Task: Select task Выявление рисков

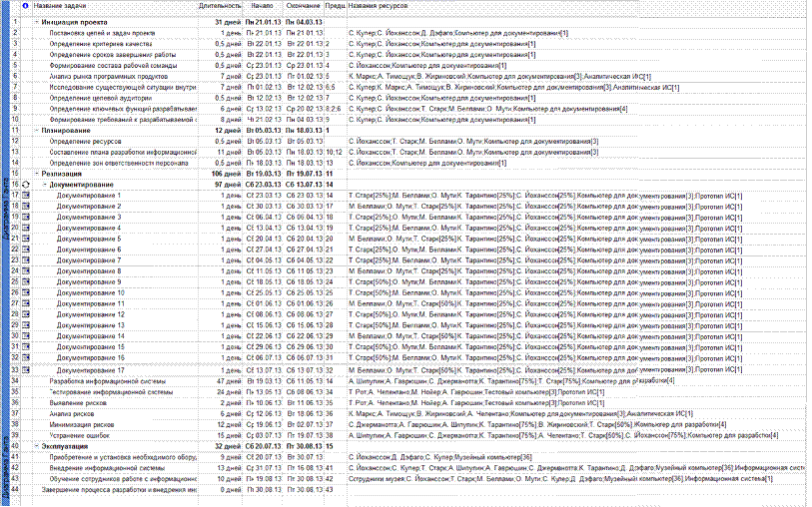Action: pyautogui.click(x=78, y=403)
